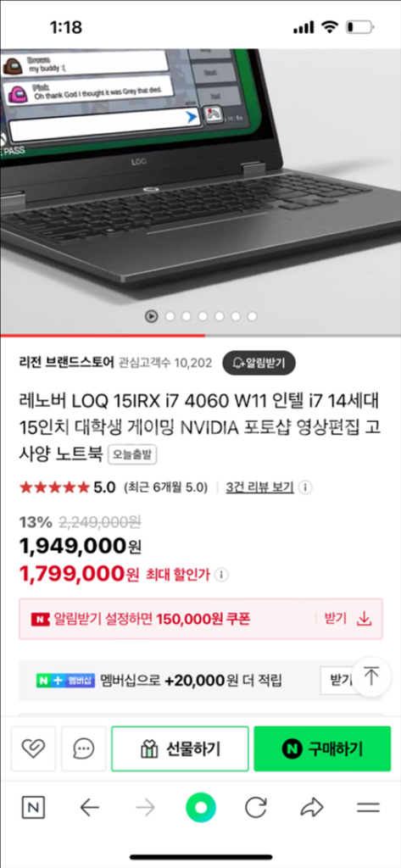
Task: Open 리전 브랜드스토어 store link
Action: (66, 363)
